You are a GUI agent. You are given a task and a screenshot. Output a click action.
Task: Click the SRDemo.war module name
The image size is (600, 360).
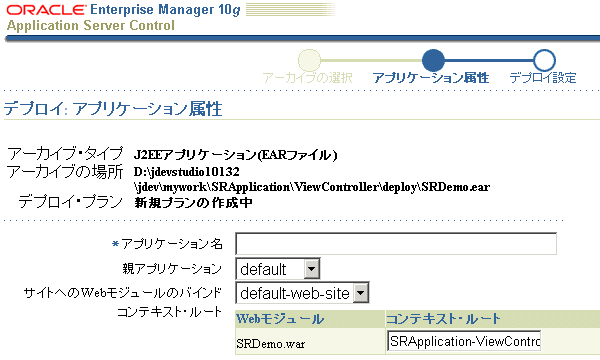(271, 344)
